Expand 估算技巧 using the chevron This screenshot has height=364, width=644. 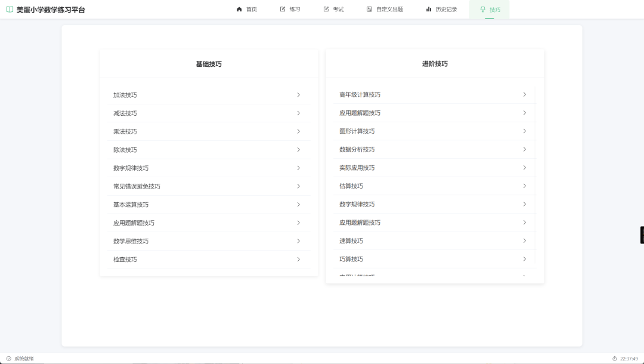pyautogui.click(x=524, y=186)
